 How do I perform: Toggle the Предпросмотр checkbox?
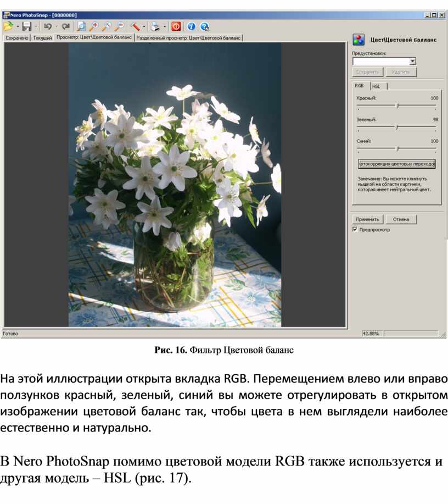tap(355, 230)
